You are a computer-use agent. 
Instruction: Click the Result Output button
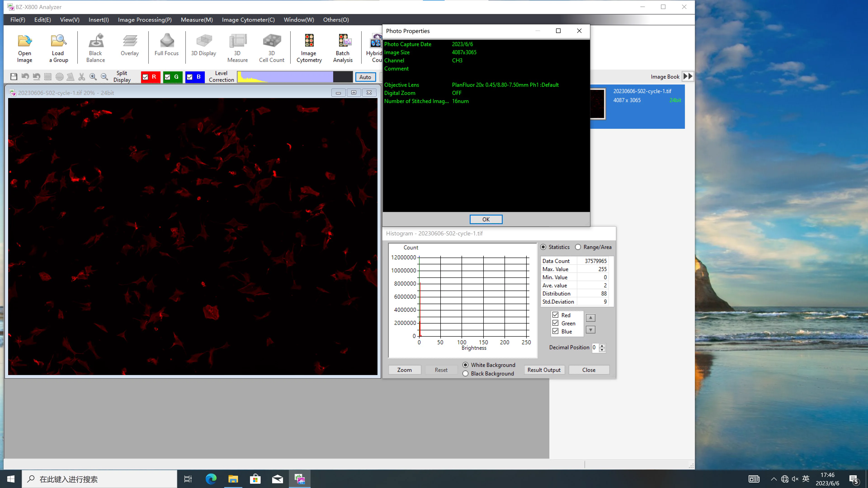coord(544,370)
